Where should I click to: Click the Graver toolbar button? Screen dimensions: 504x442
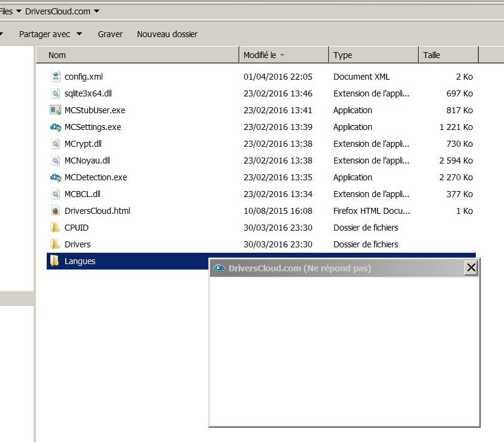110,34
